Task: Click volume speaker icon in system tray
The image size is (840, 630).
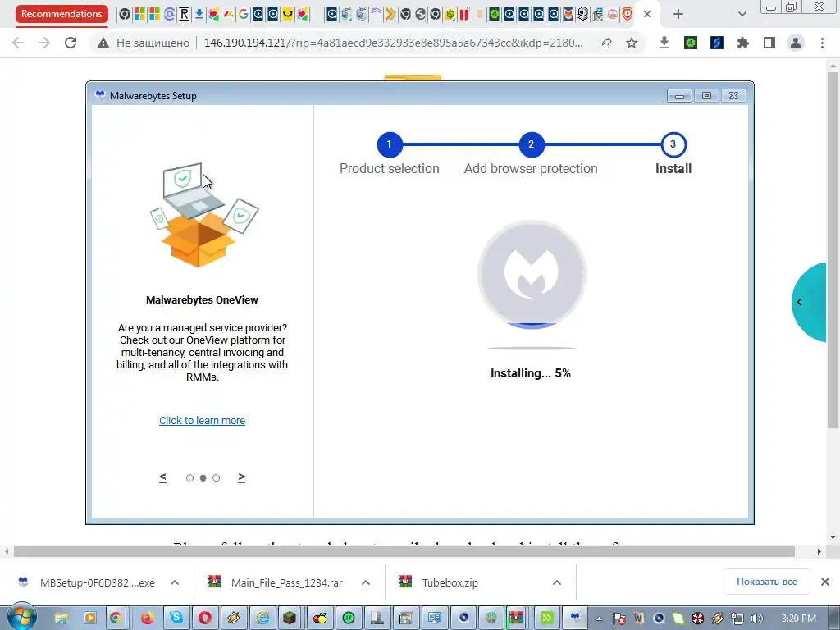Action: tap(756, 619)
